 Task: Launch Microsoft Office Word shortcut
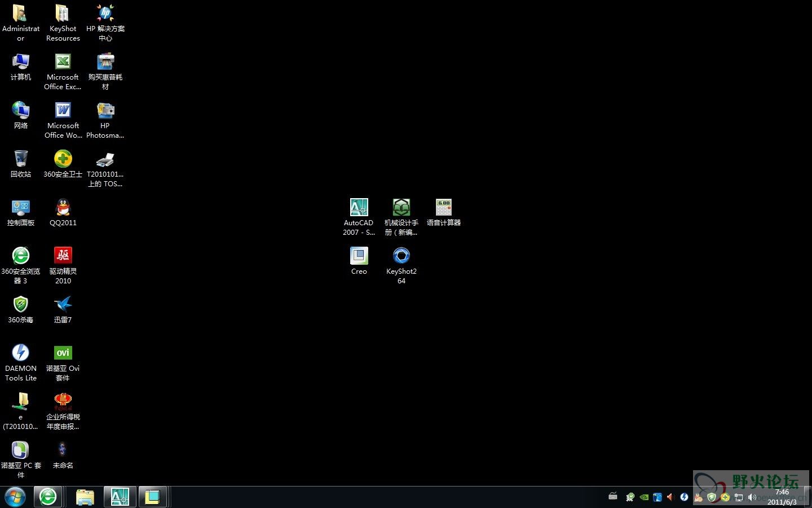63,111
